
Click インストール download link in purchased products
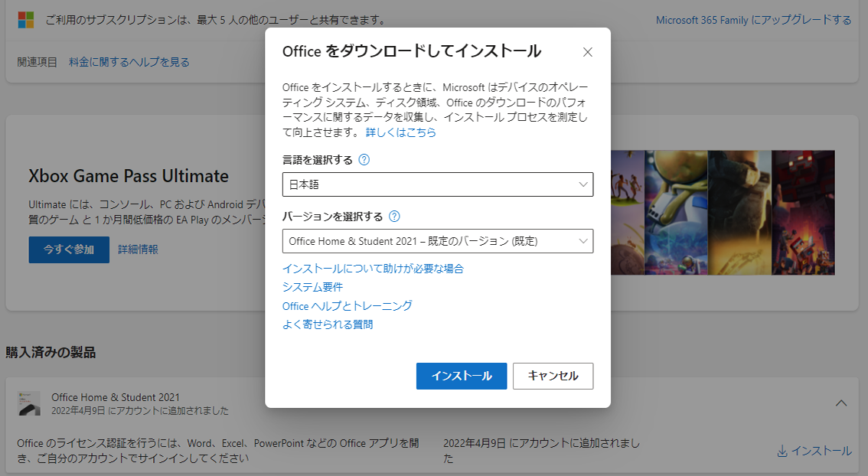(x=814, y=451)
